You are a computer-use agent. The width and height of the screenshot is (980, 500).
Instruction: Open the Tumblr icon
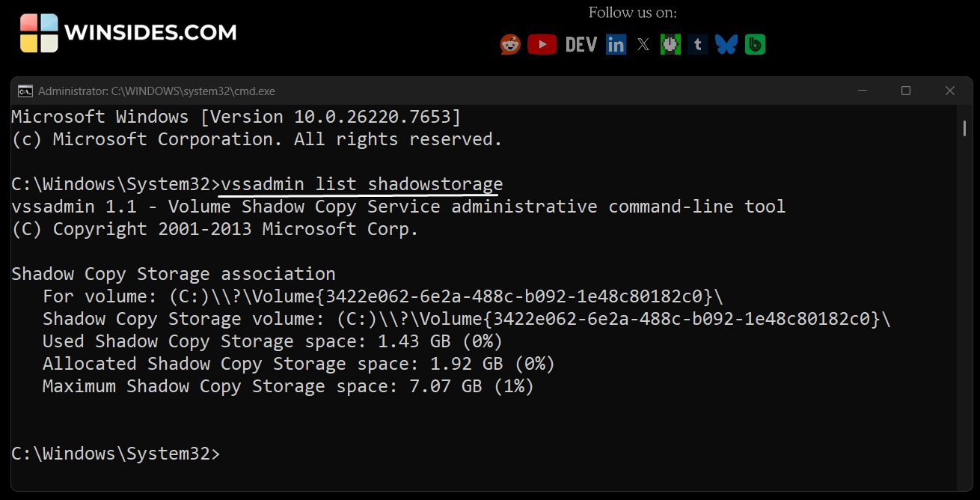tap(697, 44)
